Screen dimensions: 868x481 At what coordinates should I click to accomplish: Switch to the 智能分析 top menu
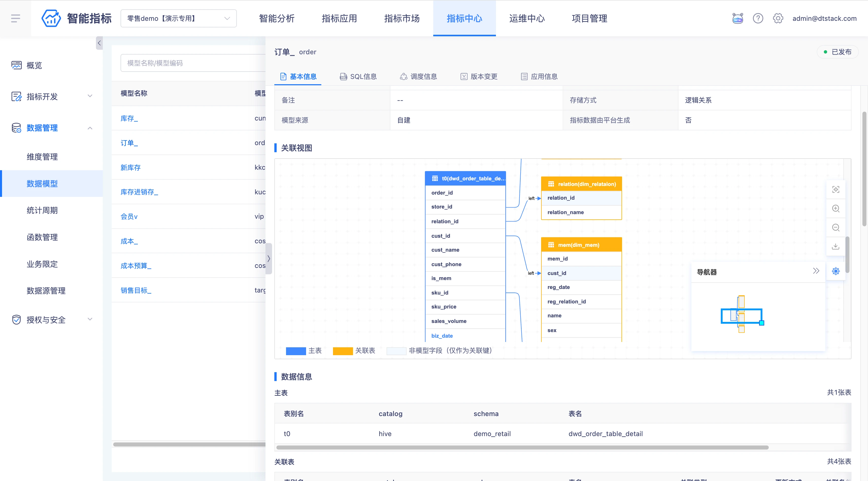coord(277,18)
